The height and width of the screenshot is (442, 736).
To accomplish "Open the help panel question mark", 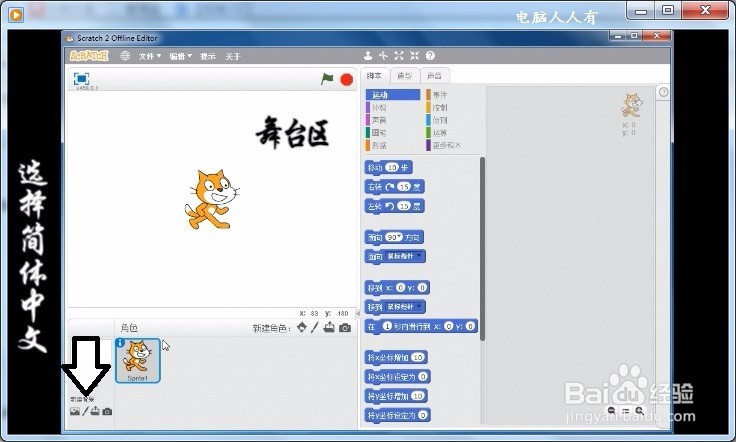I will coord(663,92).
